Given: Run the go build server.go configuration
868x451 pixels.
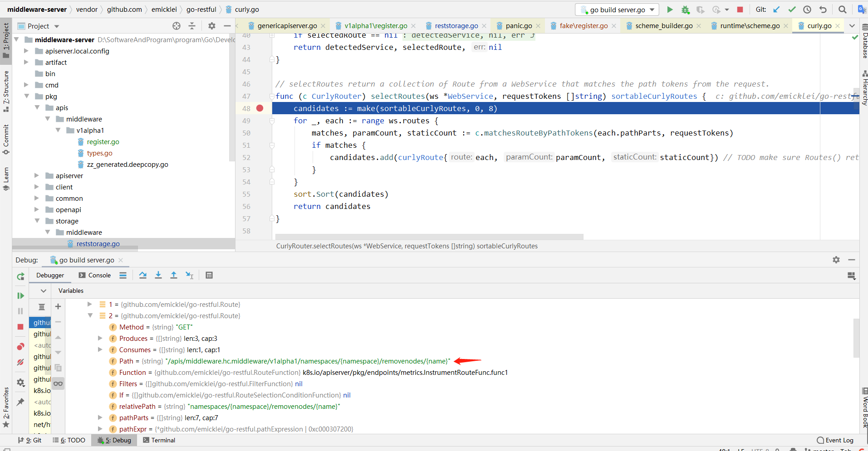Looking at the screenshot, I should point(670,10).
